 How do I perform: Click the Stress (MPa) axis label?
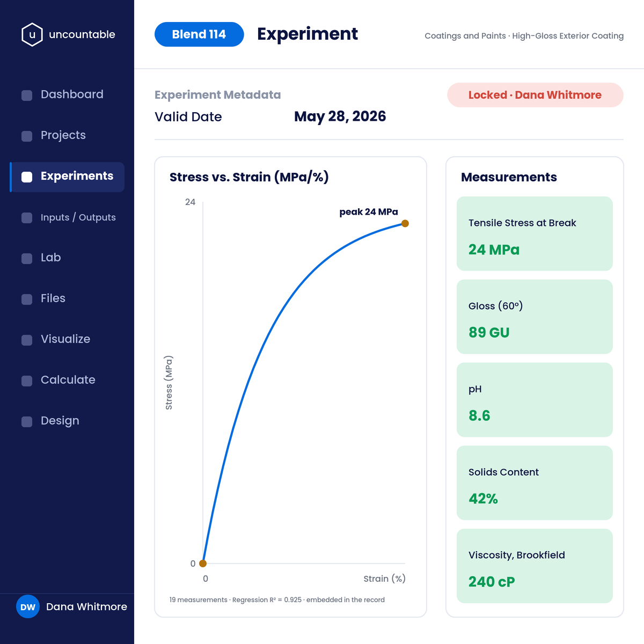click(x=169, y=383)
